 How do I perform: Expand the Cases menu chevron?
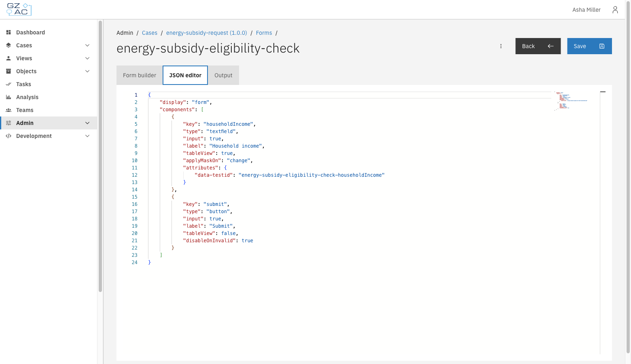coord(87,45)
